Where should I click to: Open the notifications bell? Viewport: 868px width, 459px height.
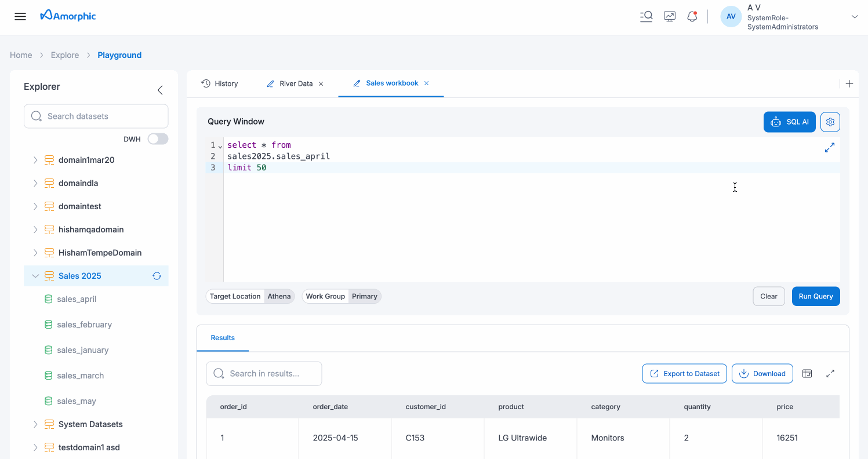pos(692,16)
